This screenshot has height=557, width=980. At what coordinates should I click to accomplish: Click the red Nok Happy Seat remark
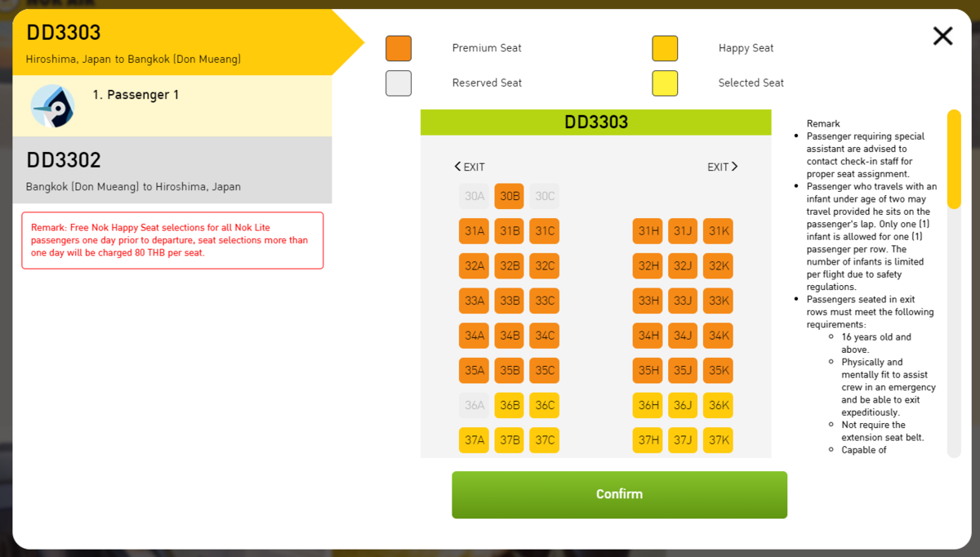[x=172, y=240]
